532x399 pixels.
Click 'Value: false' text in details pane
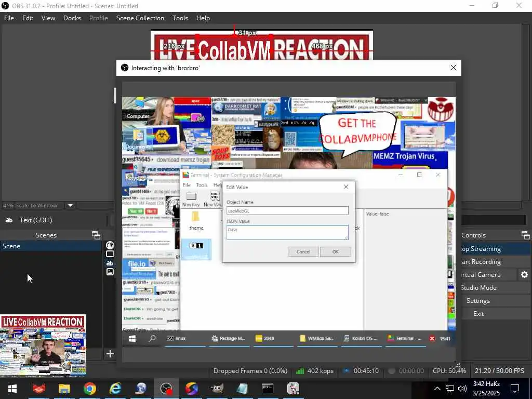pos(377,214)
